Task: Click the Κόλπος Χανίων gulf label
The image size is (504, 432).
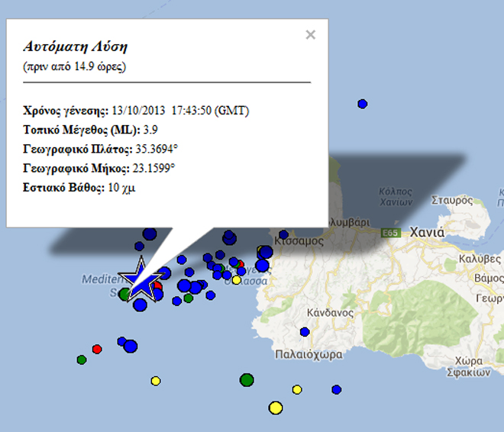Action: (396, 196)
